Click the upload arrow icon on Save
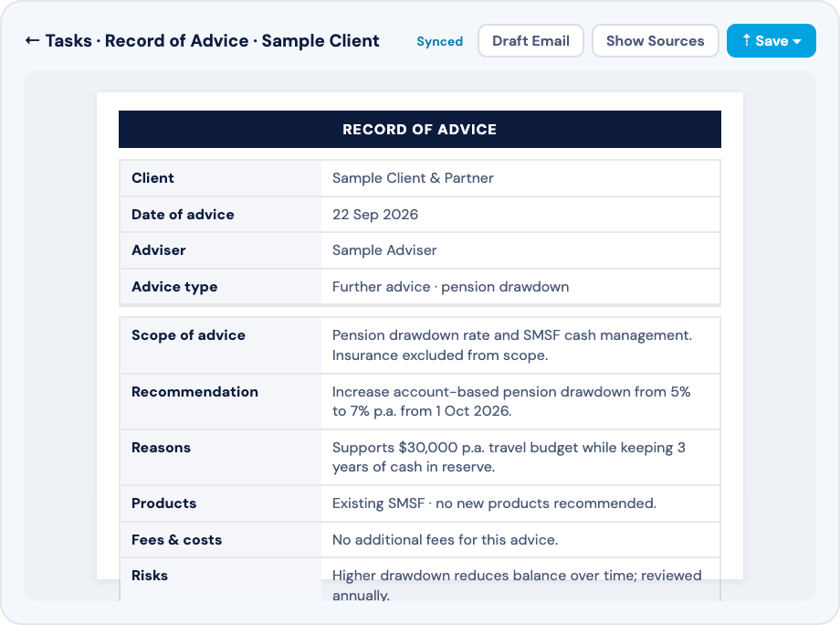Image resolution: width=840 pixels, height=625 pixels. pyautogui.click(x=746, y=40)
